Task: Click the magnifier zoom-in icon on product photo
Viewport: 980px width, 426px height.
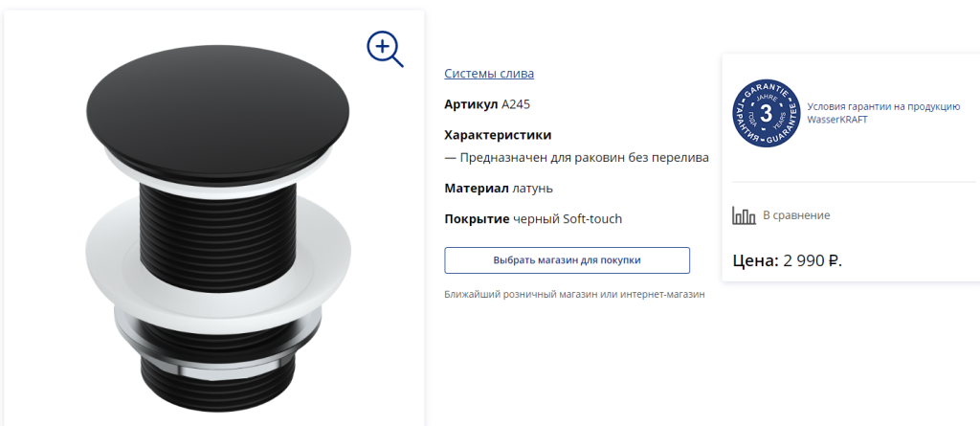Action: pos(385,49)
